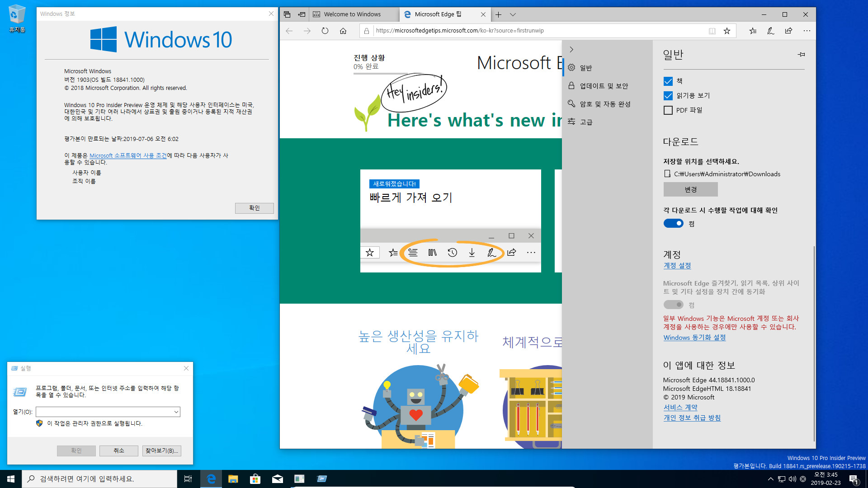Toggle the 책 checkbox in Edge settings
The image size is (868, 488).
[668, 80]
